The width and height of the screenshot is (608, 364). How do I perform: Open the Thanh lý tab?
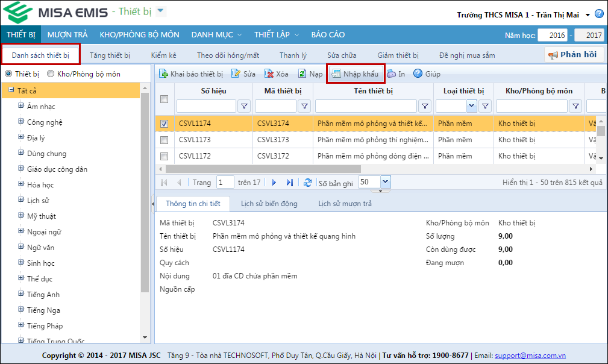(x=293, y=55)
